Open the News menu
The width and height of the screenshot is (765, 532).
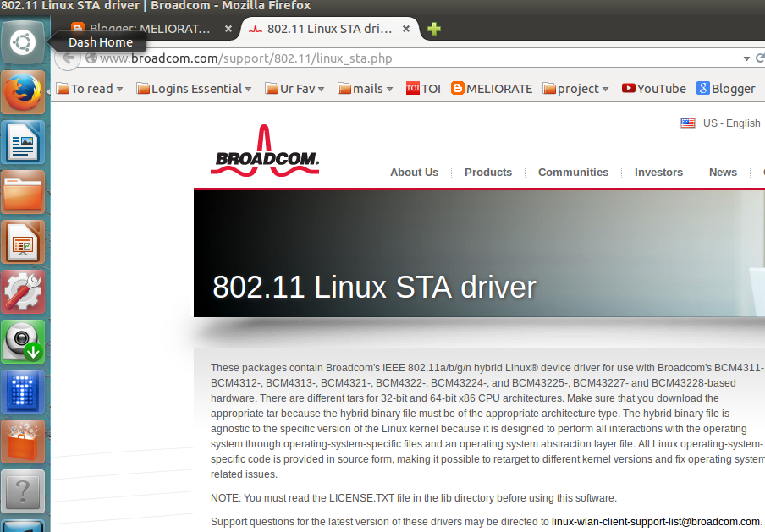723,173
